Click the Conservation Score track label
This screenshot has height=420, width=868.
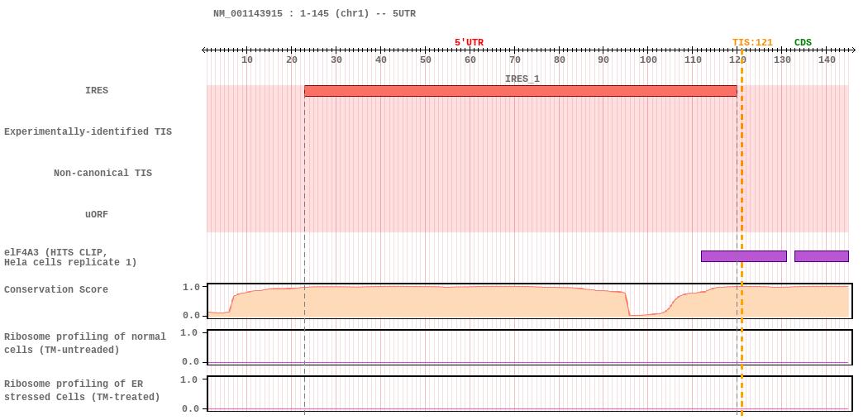click(56, 289)
